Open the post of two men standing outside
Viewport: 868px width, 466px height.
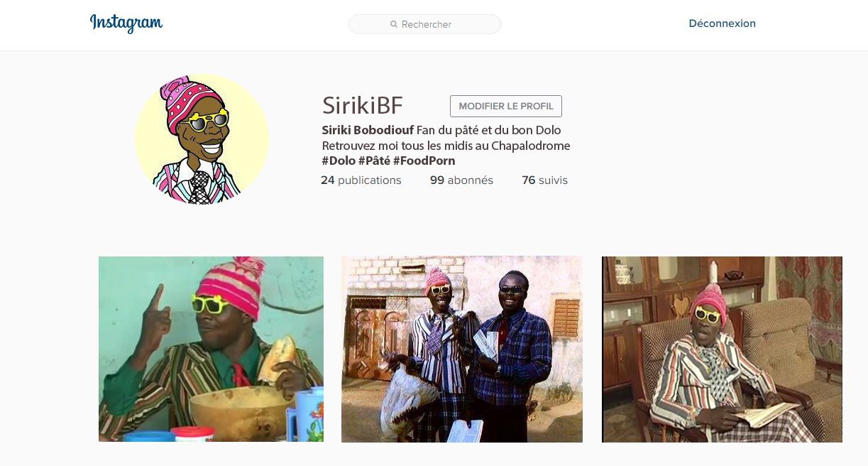(462, 349)
